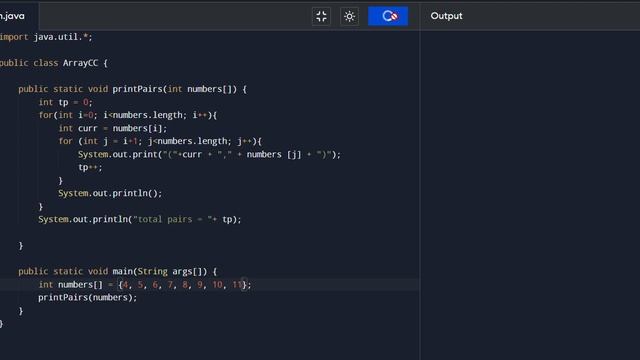Click the printPairs method declaration line
The image size is (640, 360).
(132, 89)
